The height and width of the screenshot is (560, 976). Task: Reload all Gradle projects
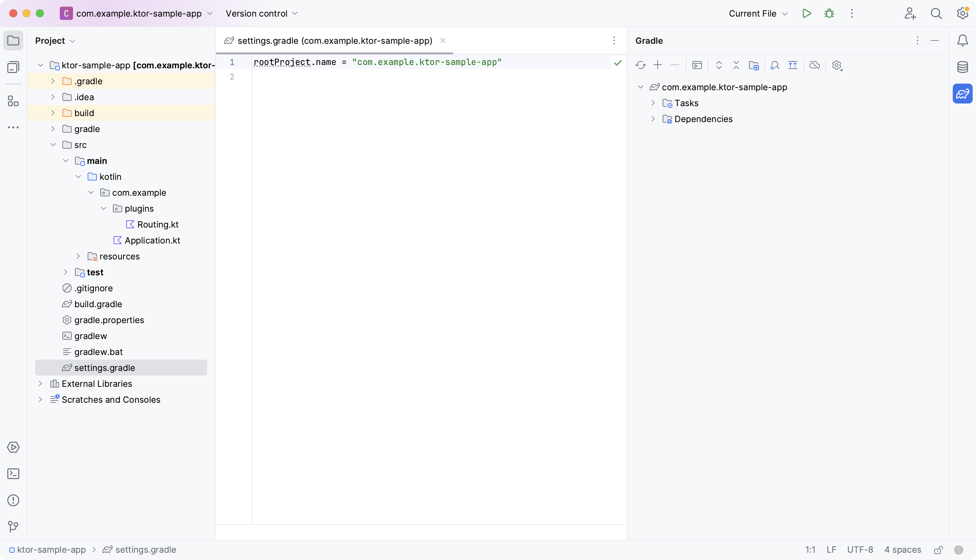[x=640, y=65]
